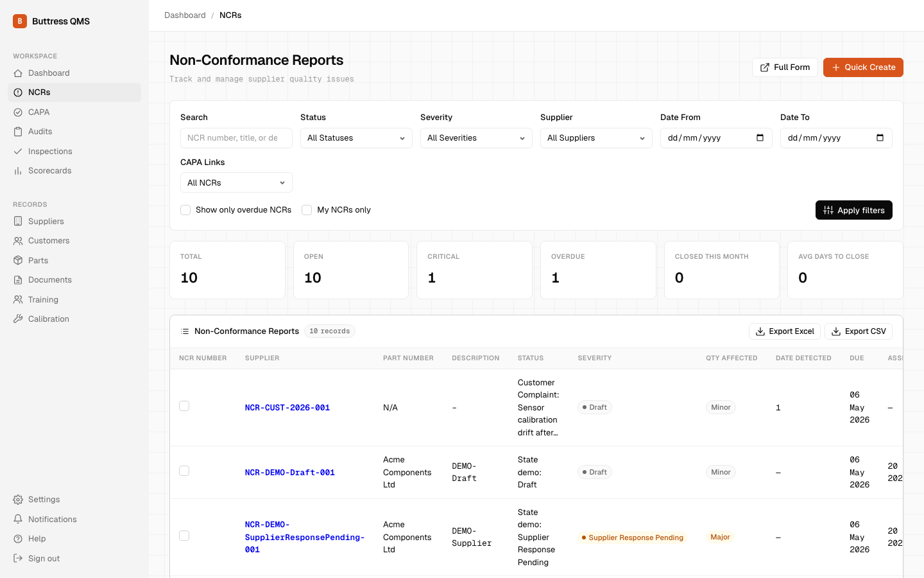Click the Audits clipboard icon

click(x=18, y=132)
